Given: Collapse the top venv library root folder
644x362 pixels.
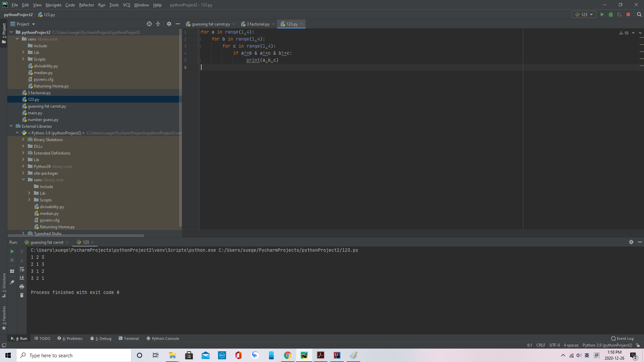Looking at the screenshot, I should 17,39.
